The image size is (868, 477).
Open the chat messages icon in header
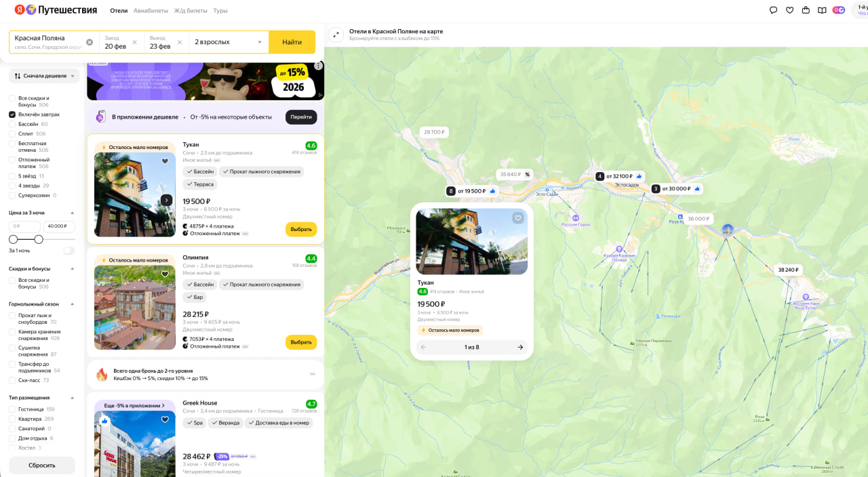coord(774,10)
